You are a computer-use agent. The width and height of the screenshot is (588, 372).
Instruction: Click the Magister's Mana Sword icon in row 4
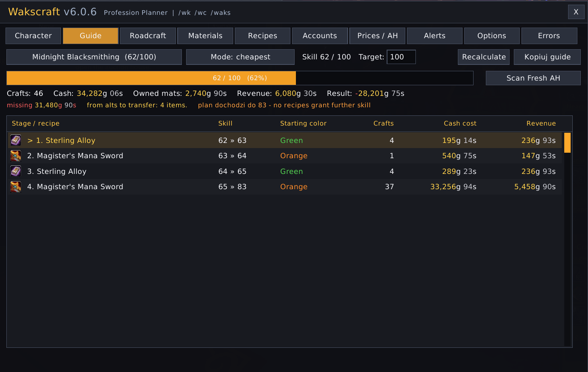click(x=16, y=187)
